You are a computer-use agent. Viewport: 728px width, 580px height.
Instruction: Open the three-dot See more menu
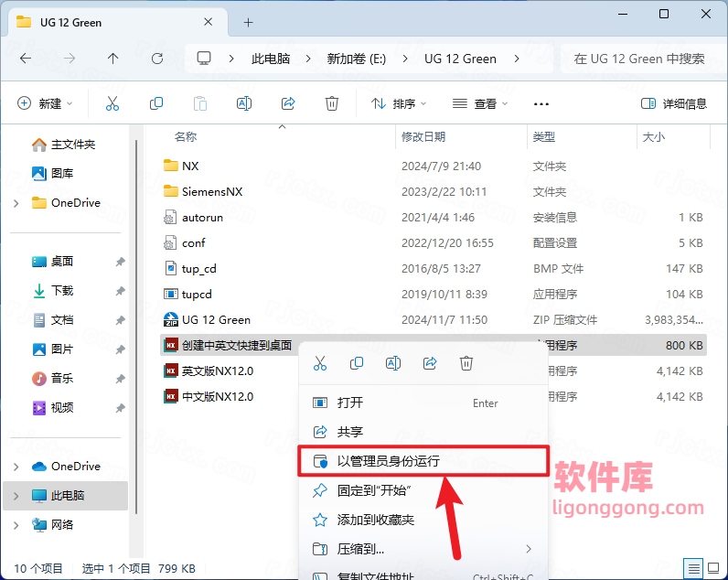point(541,103)
